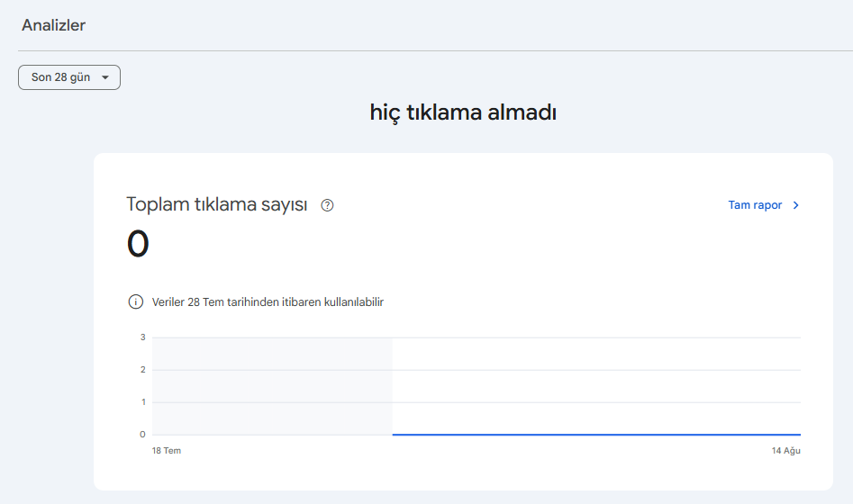The image size is (853, 504).
Task: Click the 18 Tem axis label
Action: tap(167, 451)
